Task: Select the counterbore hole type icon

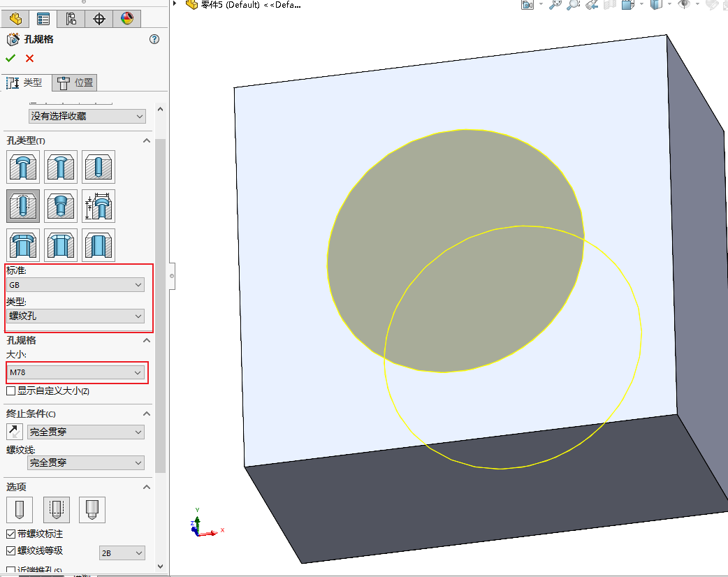Action: click(x=22, y=167)
